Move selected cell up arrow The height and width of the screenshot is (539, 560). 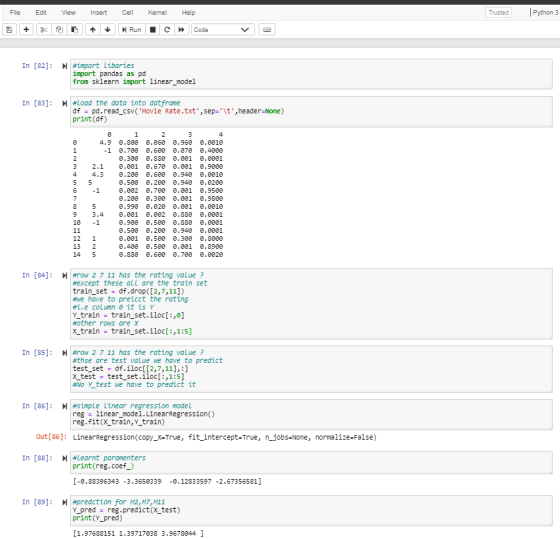92,30
